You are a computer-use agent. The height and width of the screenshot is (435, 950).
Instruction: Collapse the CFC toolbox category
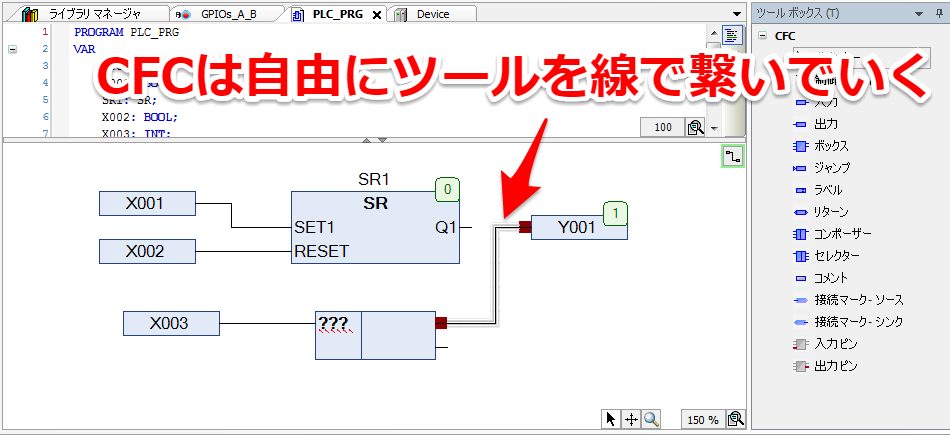(x=763, y=35)
